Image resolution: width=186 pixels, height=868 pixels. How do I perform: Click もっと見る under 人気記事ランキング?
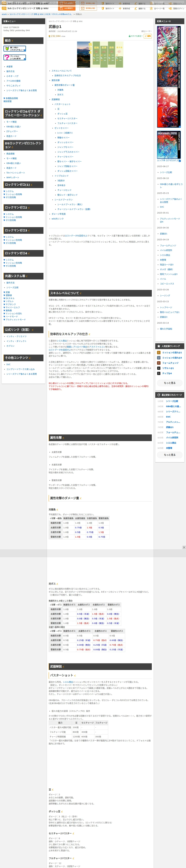(170, 383)
